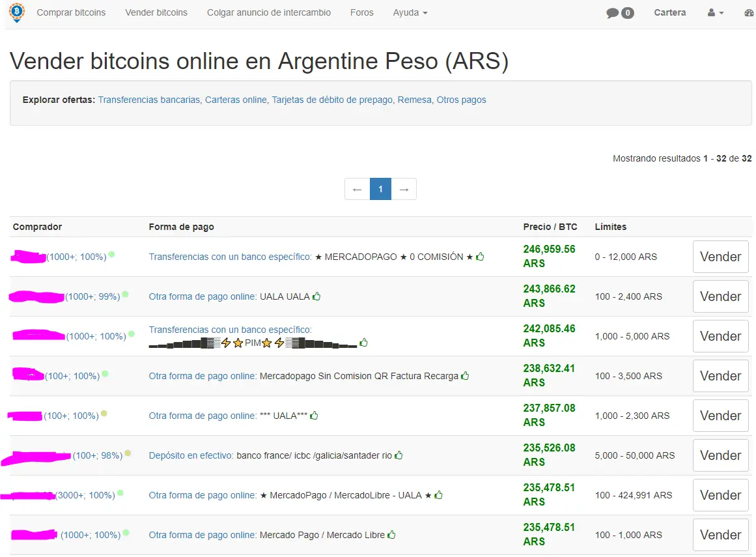Image resolution: width=756 pixels, height=557 pixels.
Task: Click Vender for 237,857.08 ARS offer
Action: coord(720,416)
